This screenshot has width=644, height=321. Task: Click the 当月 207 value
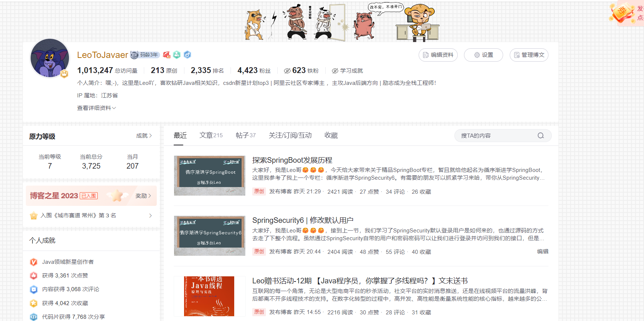[x=132, y=166]
